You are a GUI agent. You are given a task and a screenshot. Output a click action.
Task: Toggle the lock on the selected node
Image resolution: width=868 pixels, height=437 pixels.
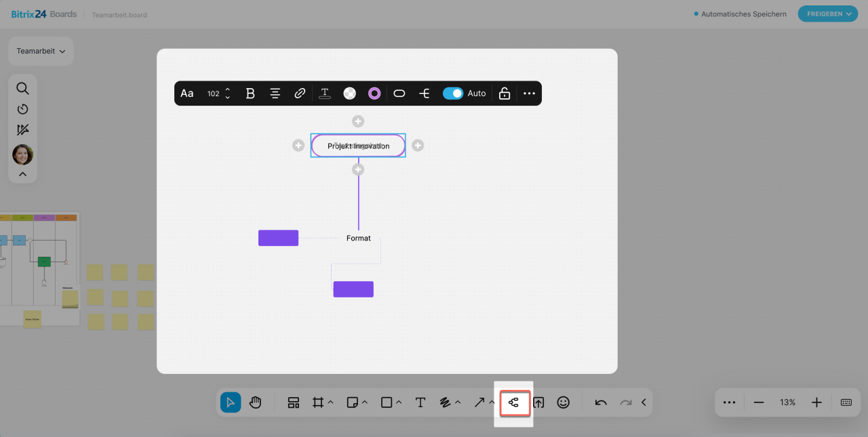[x=505, y=93]
